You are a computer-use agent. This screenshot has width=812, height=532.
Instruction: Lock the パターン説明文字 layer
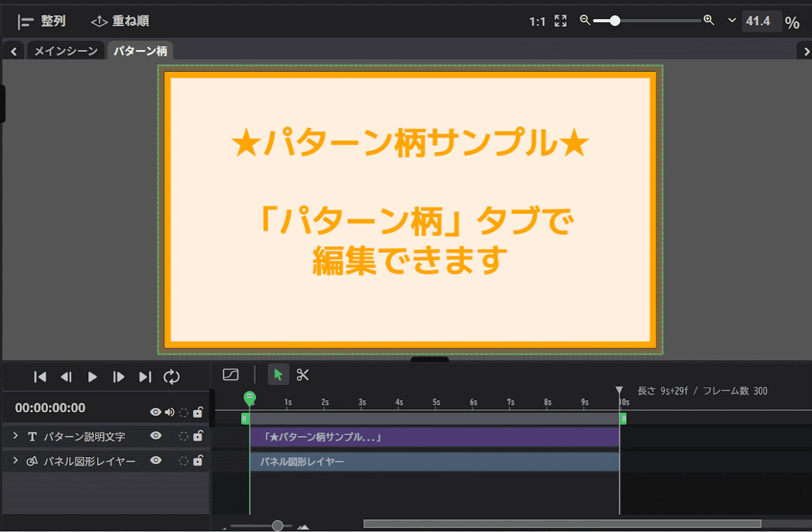click(198, 436)
